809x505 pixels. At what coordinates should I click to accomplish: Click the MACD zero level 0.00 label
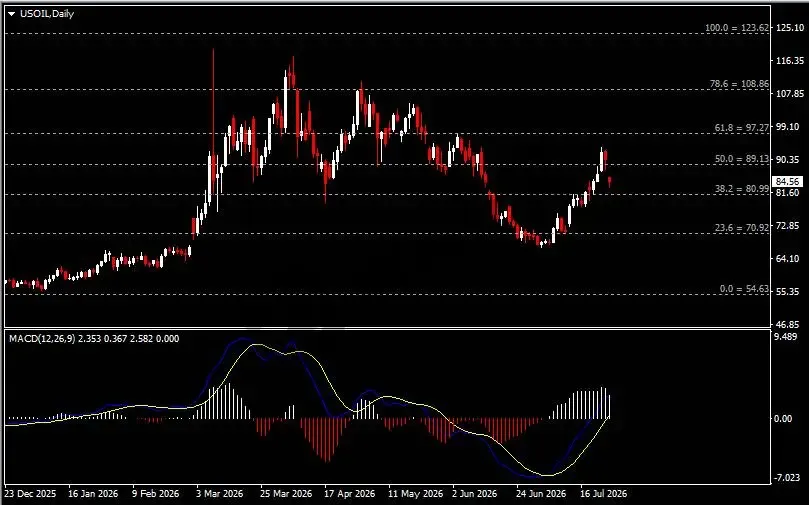(x=783, y=418)
